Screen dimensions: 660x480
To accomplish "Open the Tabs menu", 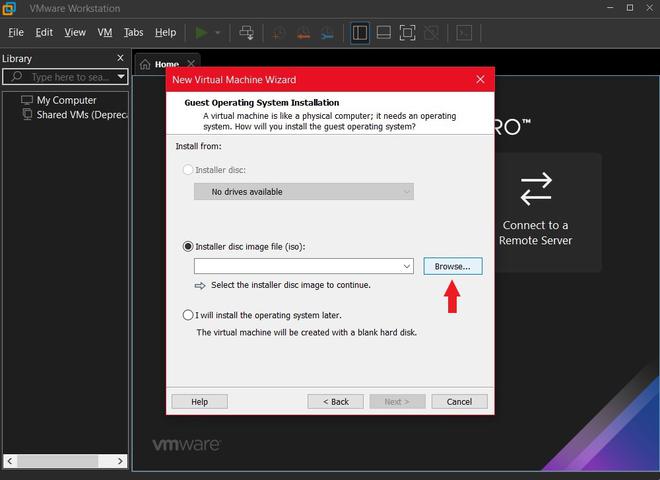I will [133, 32].
